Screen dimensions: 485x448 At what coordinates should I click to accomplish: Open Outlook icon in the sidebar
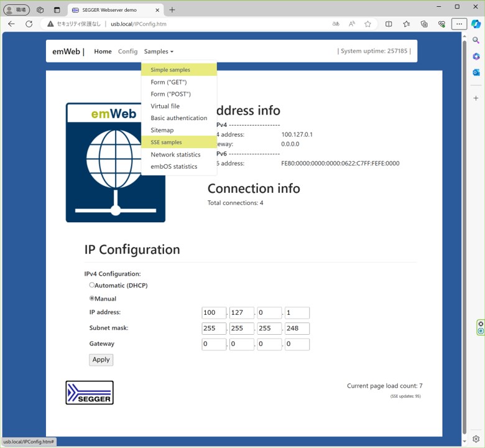(x=476, y=72)
